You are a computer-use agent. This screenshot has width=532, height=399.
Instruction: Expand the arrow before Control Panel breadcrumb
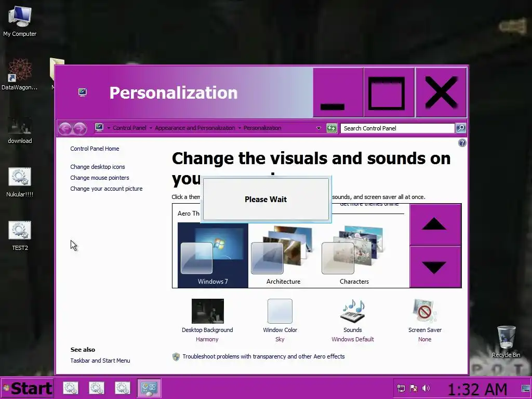(x=109, y=128)
